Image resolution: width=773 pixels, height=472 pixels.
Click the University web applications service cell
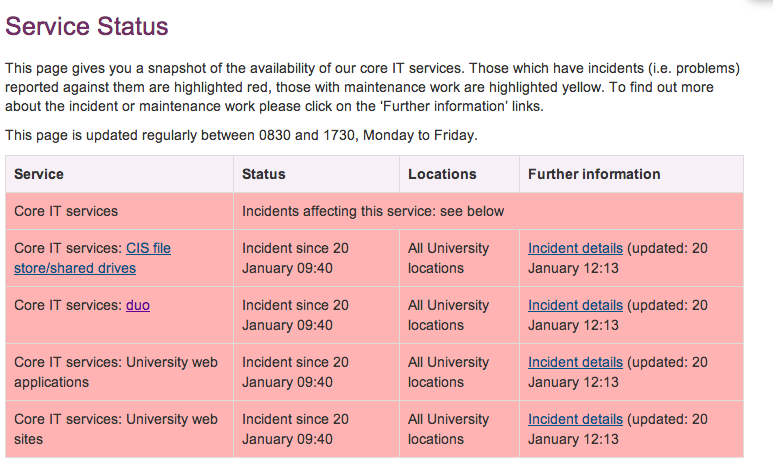coord(116,372)
